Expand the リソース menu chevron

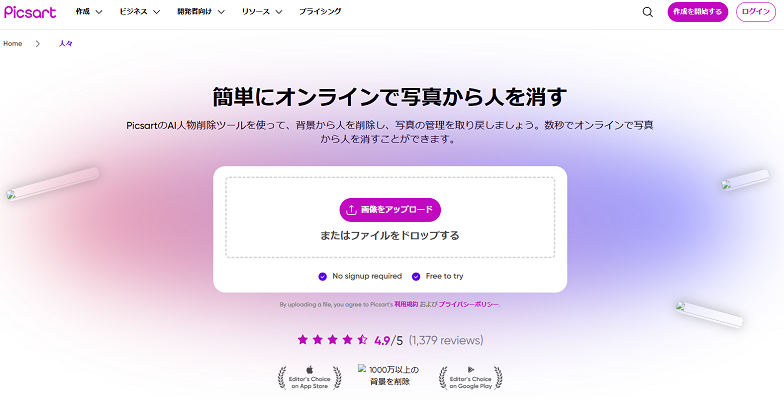click(278, 12)
